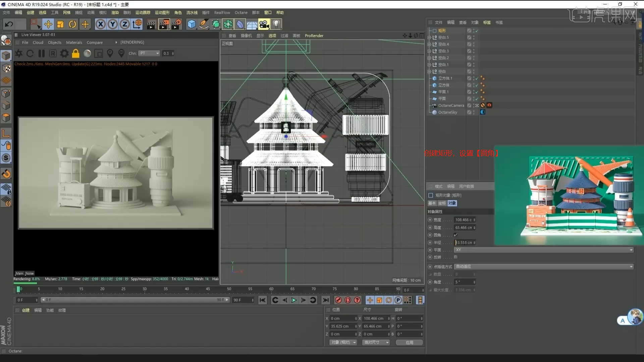Click the 应用 apply button

(409, 342)
